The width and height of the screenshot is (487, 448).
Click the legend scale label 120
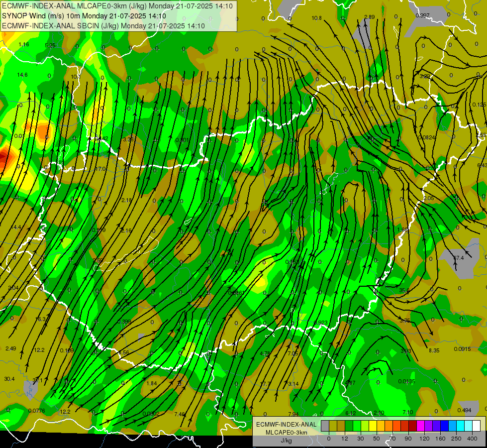coord(424,439)
